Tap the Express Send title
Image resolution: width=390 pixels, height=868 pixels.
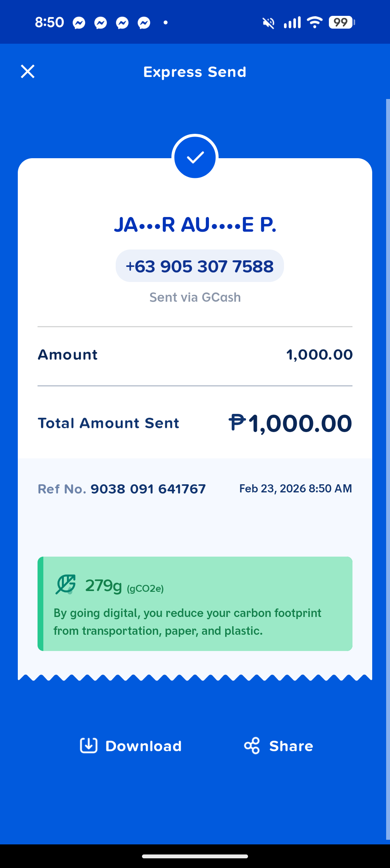click(x=195, y=72)
